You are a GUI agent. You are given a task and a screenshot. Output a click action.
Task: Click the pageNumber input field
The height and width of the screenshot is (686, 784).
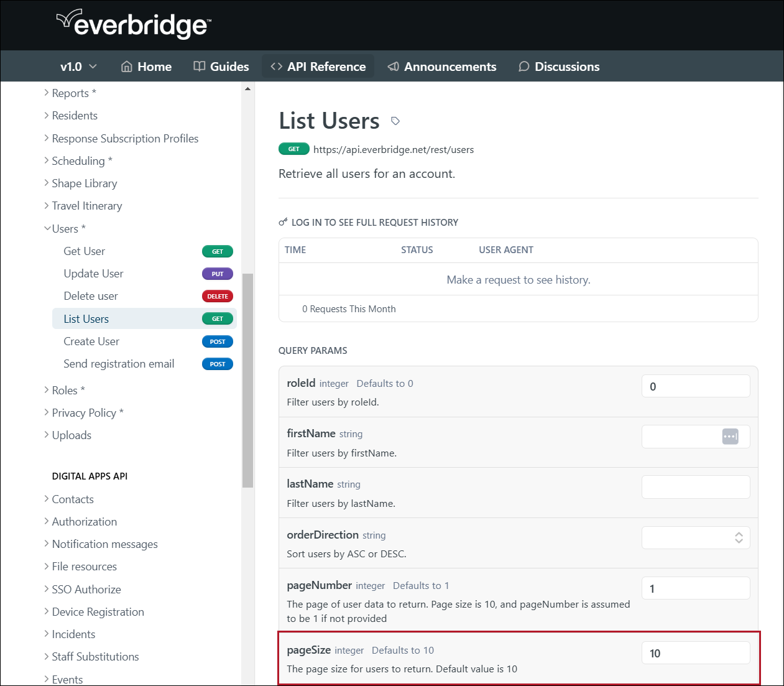[696, 588]
